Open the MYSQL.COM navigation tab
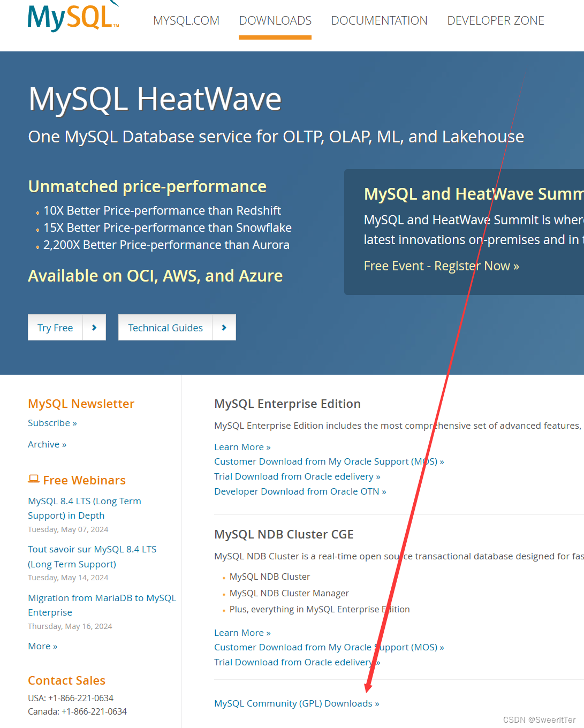The image size is (584, 728). (x=186, y=21)
